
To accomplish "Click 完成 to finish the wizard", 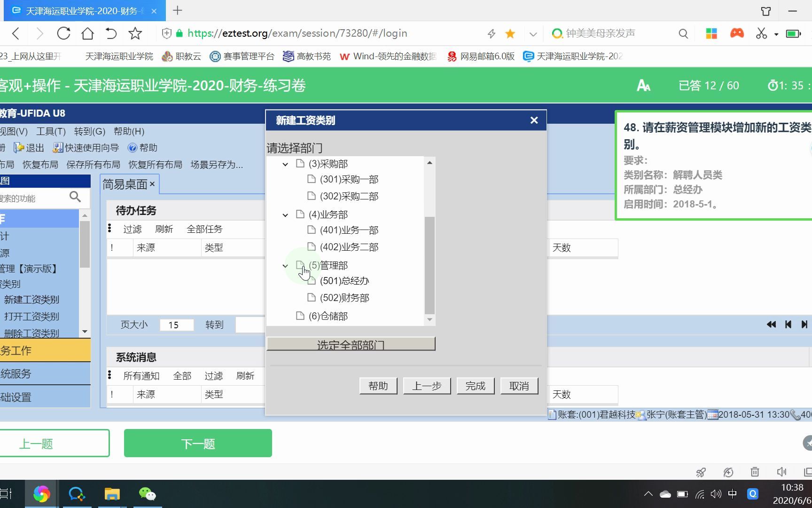I will (475, 386).
